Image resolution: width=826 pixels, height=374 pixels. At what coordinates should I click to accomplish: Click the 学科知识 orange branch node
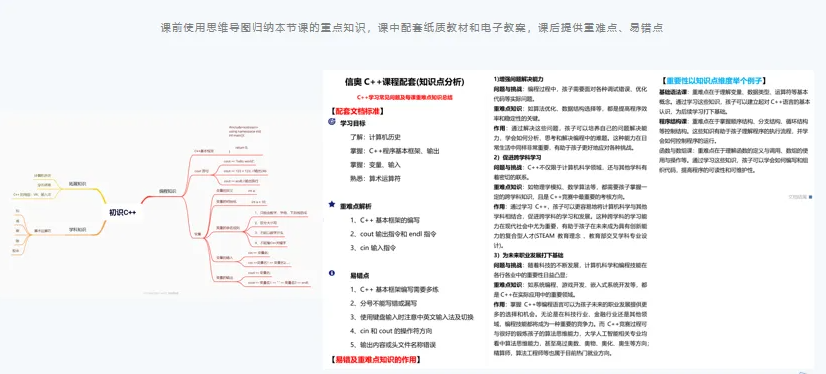(77, 230)
